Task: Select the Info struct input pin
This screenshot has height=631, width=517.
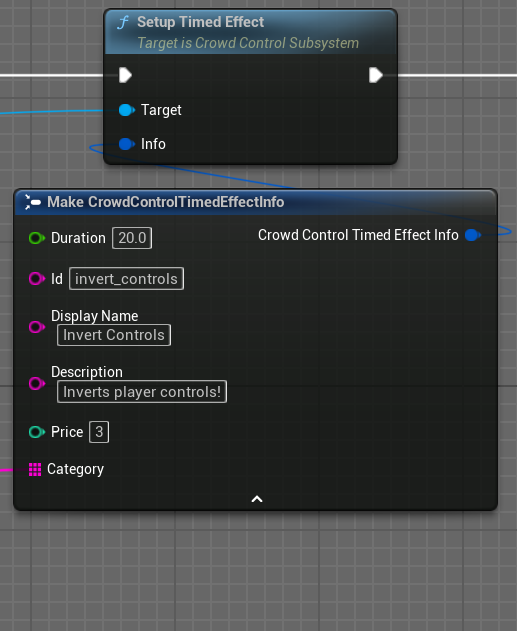Action: tap(126, 144)
